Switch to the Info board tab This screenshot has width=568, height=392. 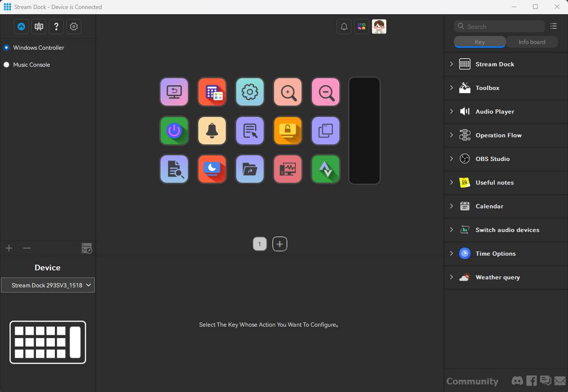click(532, 42)
